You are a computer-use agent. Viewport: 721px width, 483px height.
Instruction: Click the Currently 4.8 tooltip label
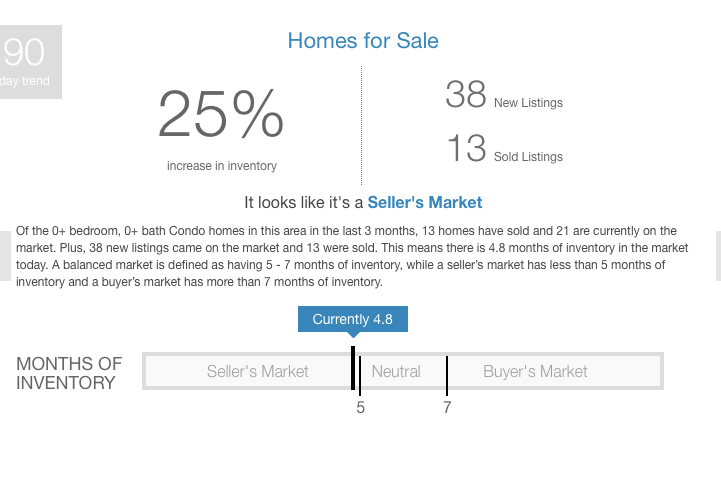coord(353,319)
